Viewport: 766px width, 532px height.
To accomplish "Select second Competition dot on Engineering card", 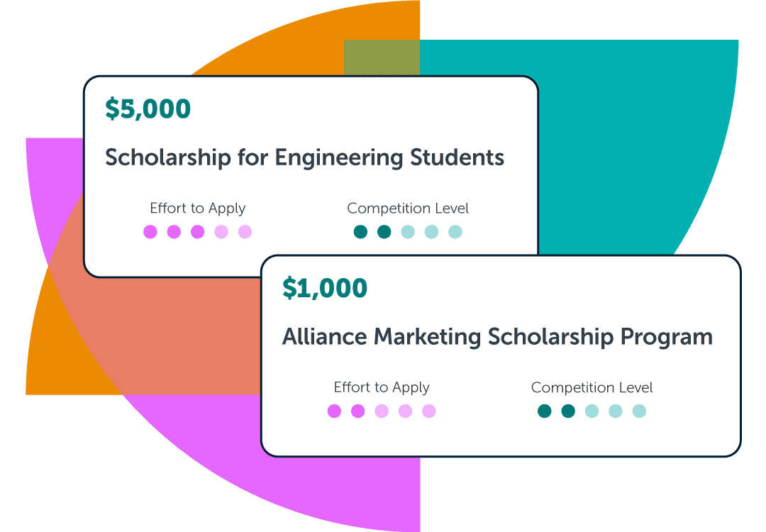I will (x=384, y=232).
